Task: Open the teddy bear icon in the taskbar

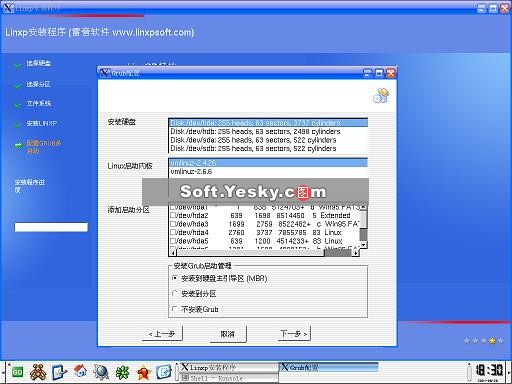Action: (38, 372)
